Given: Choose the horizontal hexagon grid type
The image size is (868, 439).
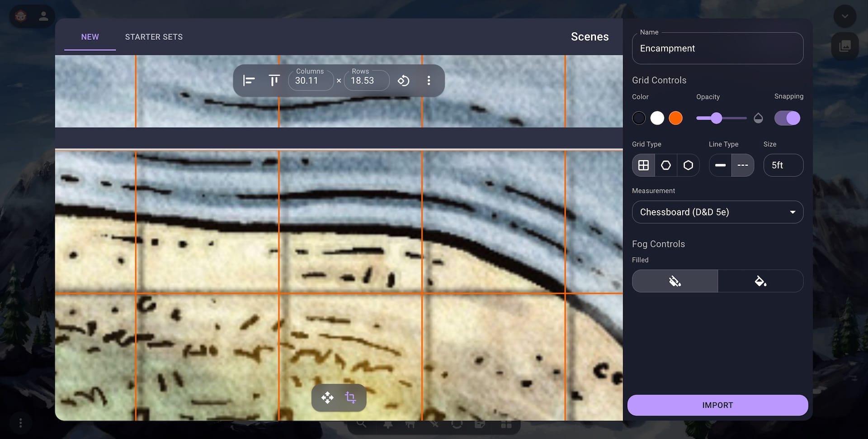Looking at the screenshot, I should (x=688, y=165).
